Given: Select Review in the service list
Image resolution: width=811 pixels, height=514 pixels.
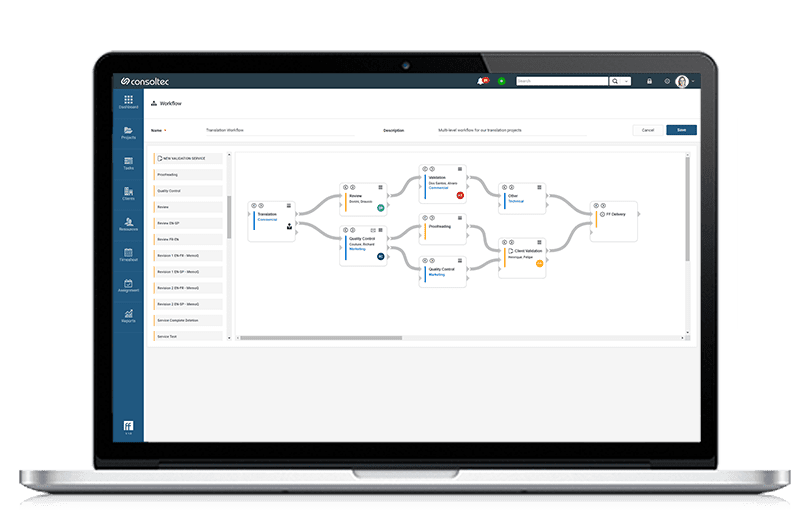Looking at the screenshot, I should click(188, 207).
